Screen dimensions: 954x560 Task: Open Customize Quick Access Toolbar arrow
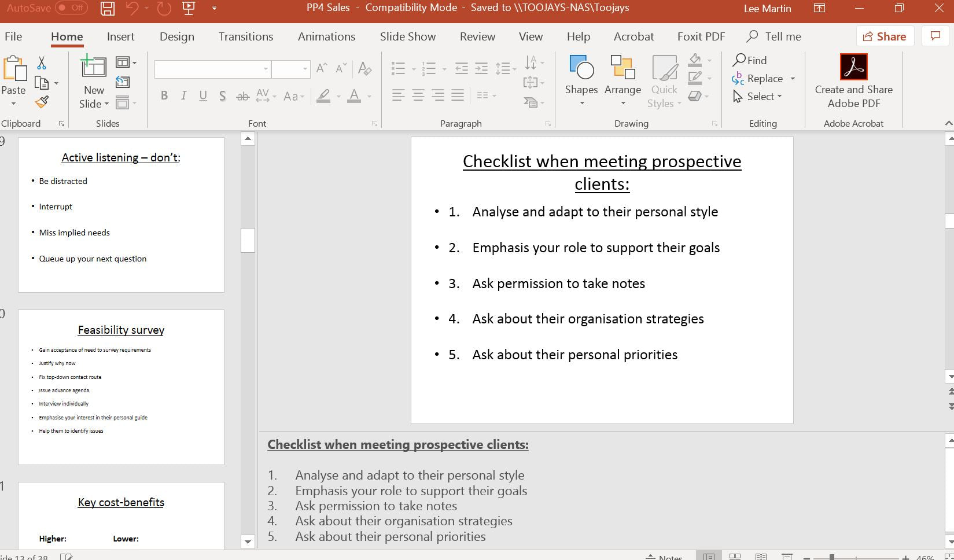(x=215, y=8)
